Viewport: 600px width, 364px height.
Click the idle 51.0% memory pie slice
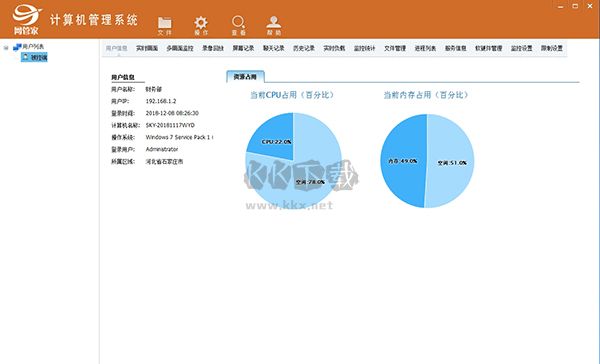click(451, 161)
